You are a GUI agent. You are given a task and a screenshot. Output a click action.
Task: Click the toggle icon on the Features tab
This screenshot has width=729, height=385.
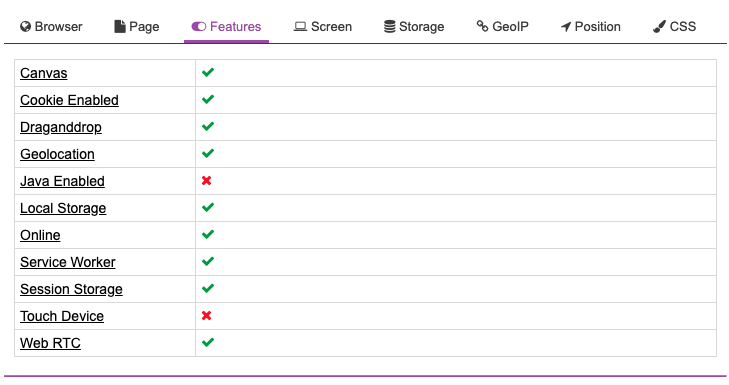coord(199,27)
